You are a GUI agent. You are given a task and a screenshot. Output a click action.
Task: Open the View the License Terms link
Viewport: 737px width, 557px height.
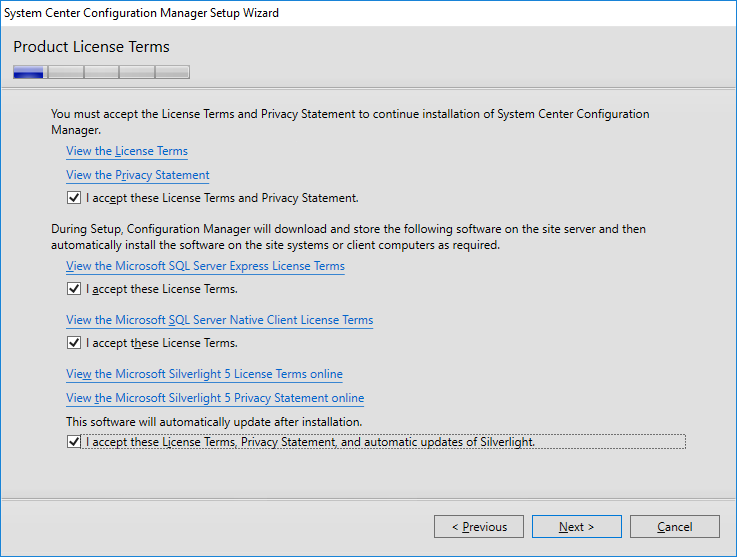pos(127,151)
